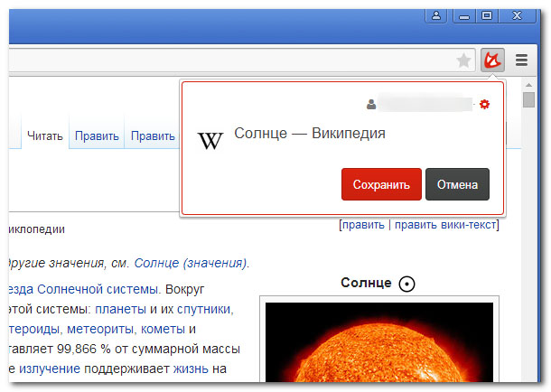Open the Chrome profile button in title bar
The width and height of the screenshot is (551, 392).
tap(436, 16)
